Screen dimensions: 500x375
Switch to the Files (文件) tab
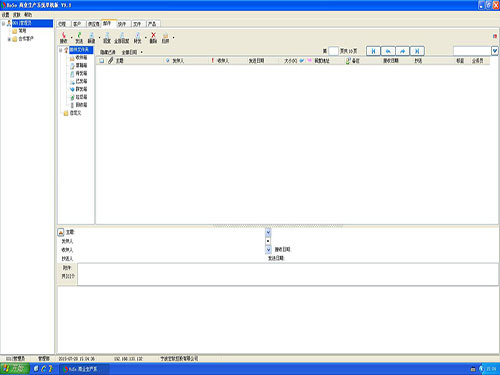[137, 24]
